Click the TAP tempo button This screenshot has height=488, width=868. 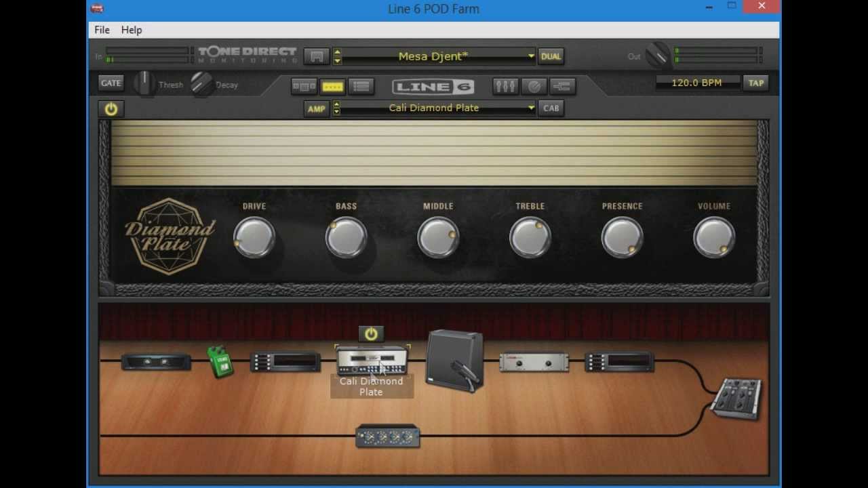[x=755, y=83]
